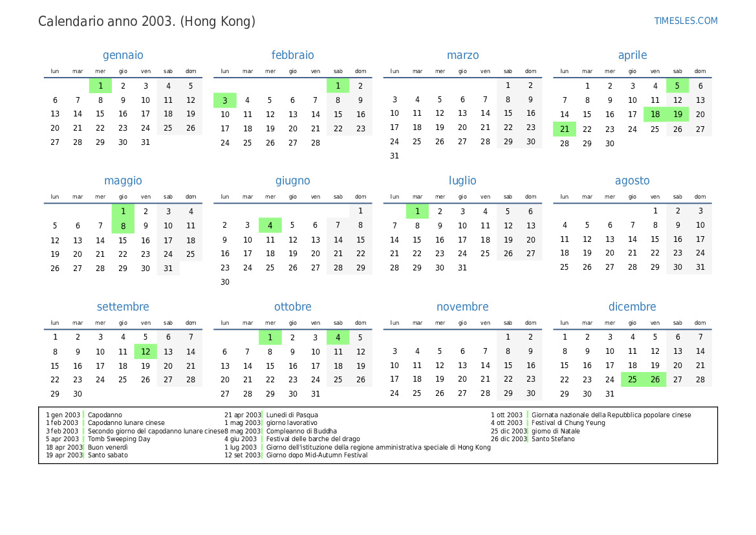
Task: Click day 30 in aprile
Action: click(x=609, y=143)
